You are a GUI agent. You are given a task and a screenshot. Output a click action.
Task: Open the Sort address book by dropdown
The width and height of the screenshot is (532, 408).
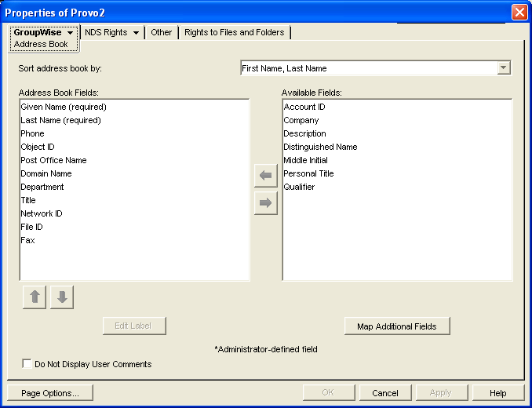pos(504,67)
